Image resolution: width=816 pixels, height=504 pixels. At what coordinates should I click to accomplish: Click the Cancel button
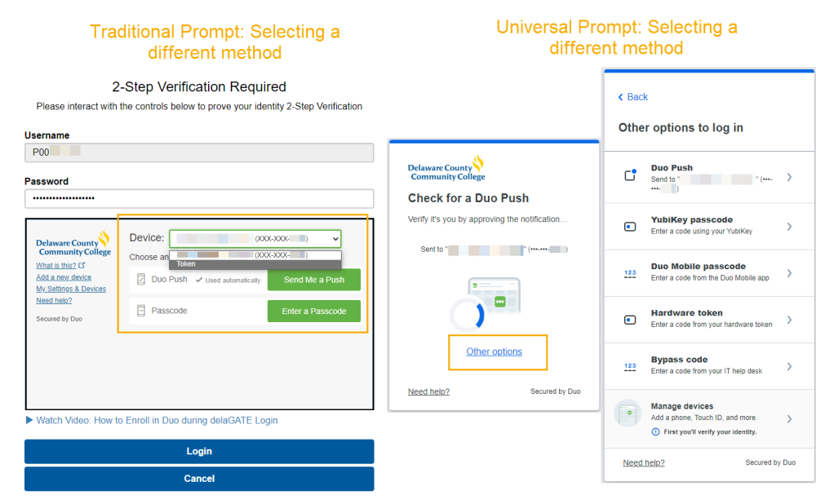click(199, 479)
